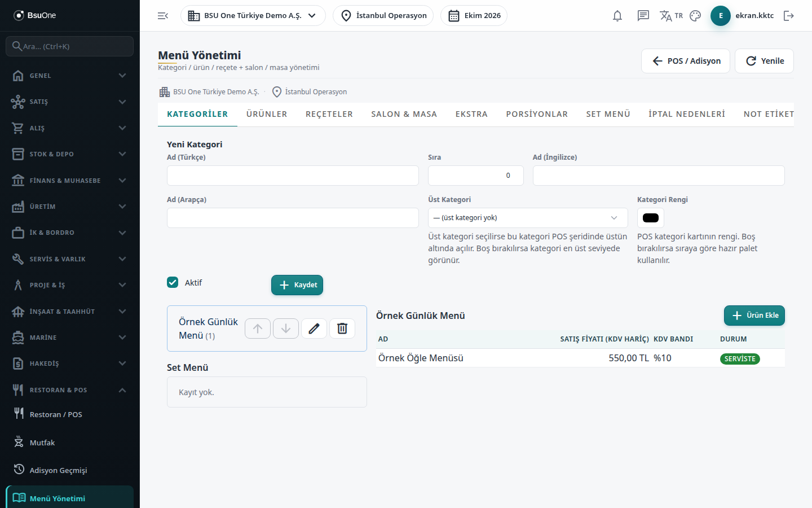Click the Sıra number field
This screenshot has height=508, width=812.
[x=476, y=176]
